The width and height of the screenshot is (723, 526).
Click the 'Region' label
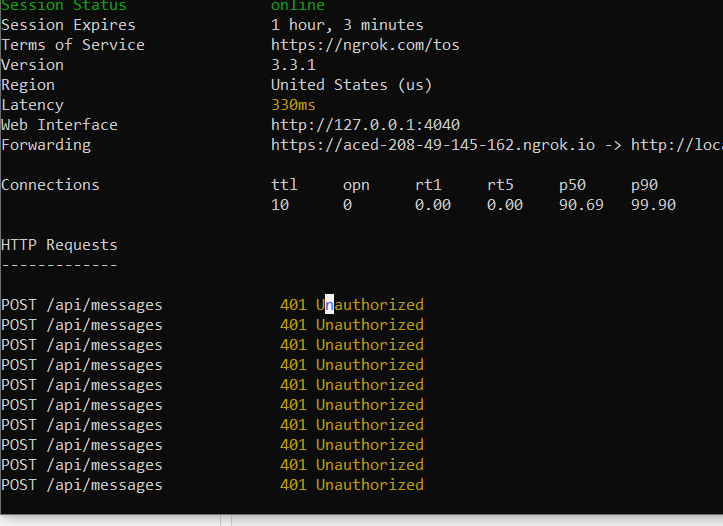28,85
